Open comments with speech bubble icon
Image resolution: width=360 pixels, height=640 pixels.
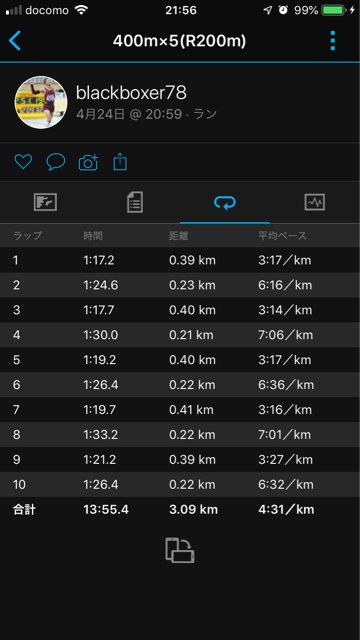(56, 162)
